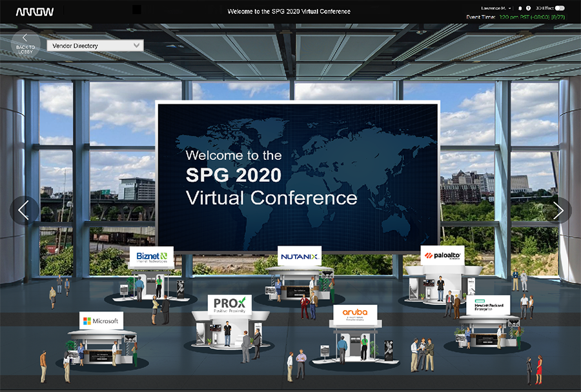This screenshot has width=581, height=392.
Task: Visit the Nutanix booth sign
Action: (x=300, y=256)
